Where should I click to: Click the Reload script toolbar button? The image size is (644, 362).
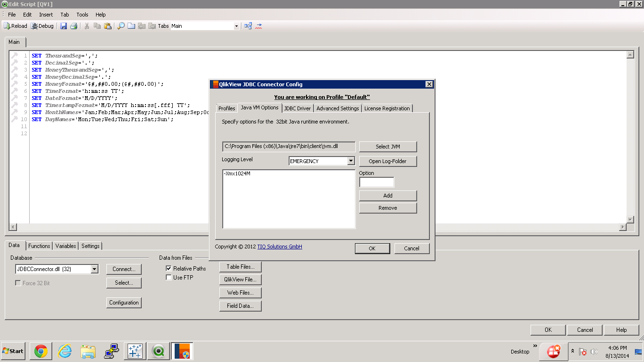tap(16, 26)
